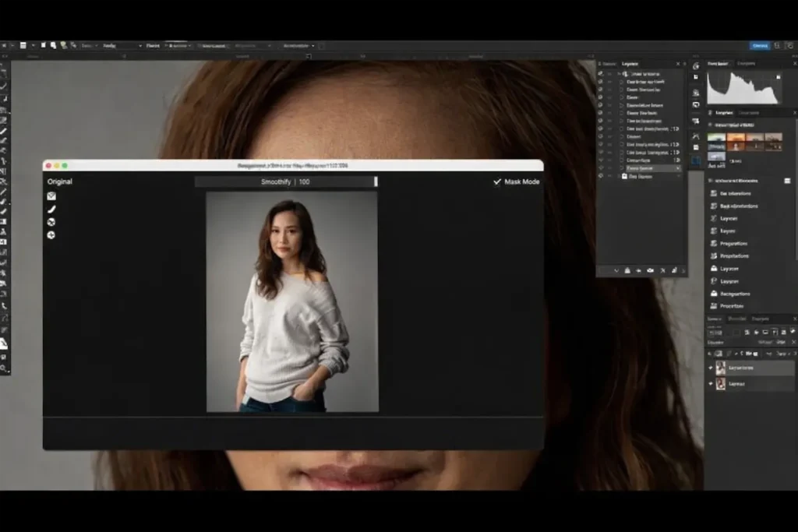
Task: Toggle the Mask Mode checkbox
Action: click(x=497, y=181)
